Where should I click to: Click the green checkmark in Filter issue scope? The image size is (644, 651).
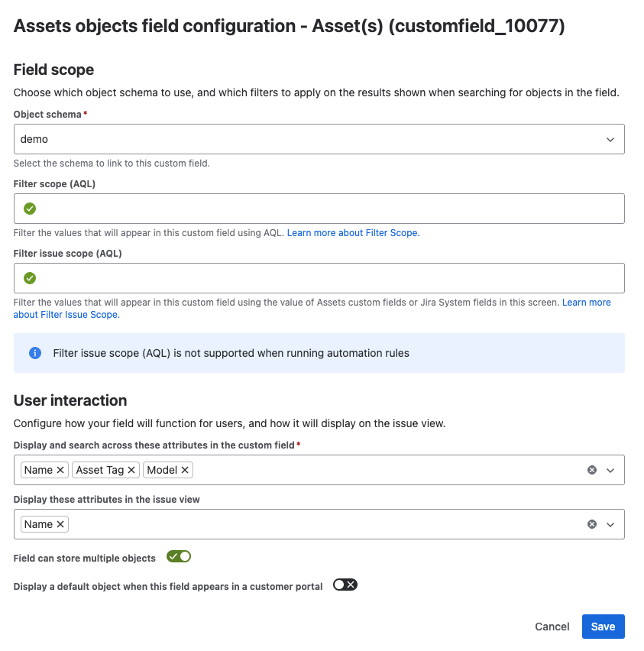pos(30,278)
